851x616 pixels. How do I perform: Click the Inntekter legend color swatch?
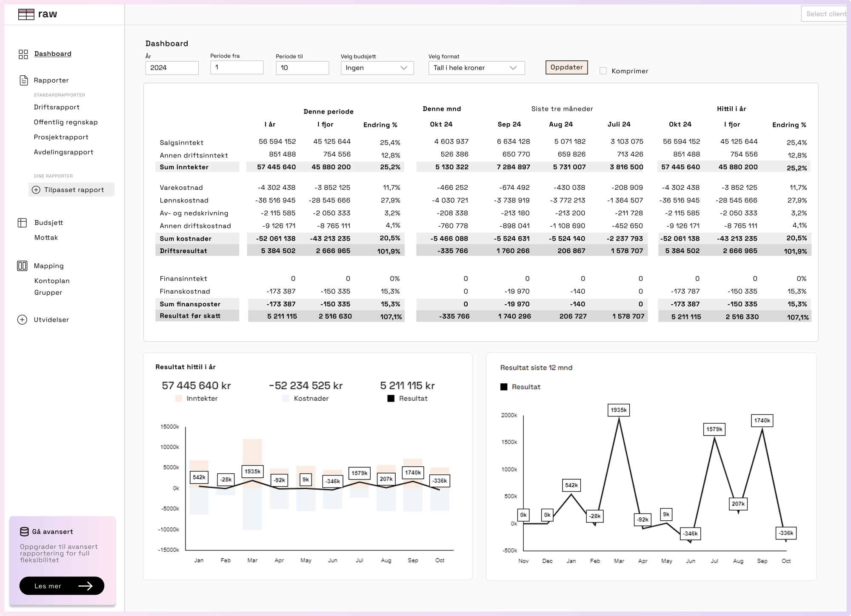click(179, 399)
